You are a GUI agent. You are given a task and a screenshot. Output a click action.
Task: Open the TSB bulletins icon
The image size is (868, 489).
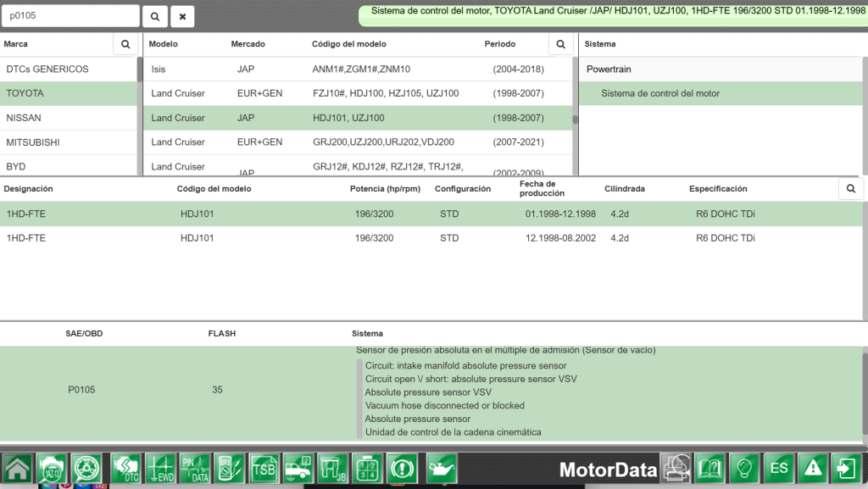click(264, 469)
